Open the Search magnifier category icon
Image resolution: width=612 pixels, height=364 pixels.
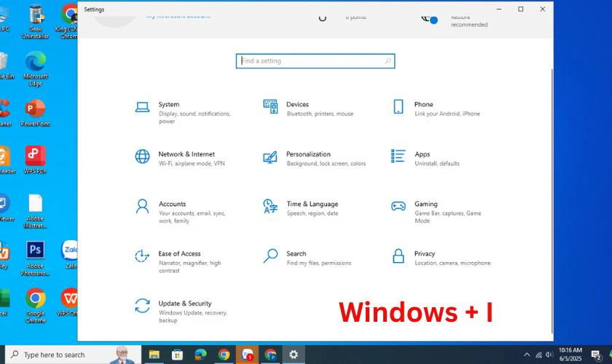click(270, 256)
